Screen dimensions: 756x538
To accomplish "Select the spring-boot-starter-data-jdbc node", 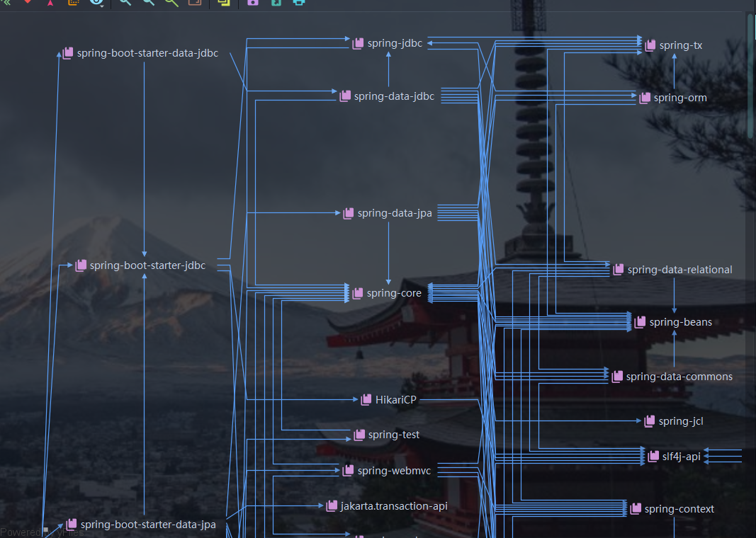I will pos(141,53).
